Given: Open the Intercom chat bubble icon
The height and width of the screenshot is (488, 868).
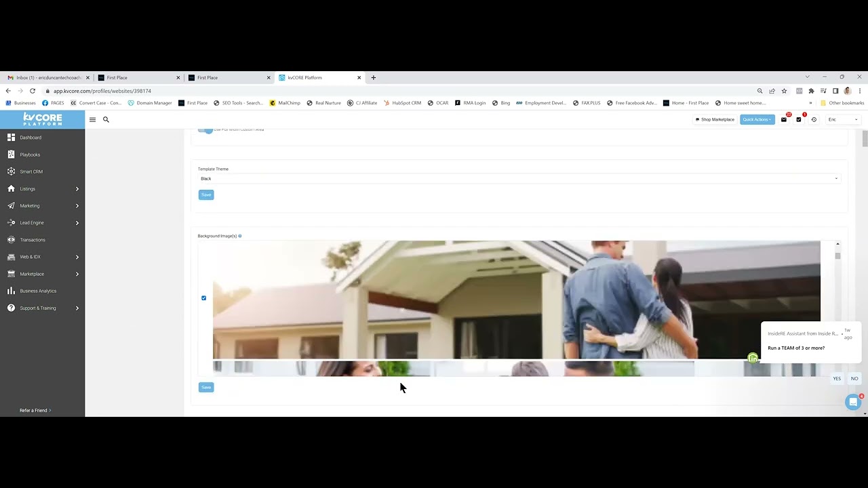Looking at the screenshot, I should pos(853,402).
